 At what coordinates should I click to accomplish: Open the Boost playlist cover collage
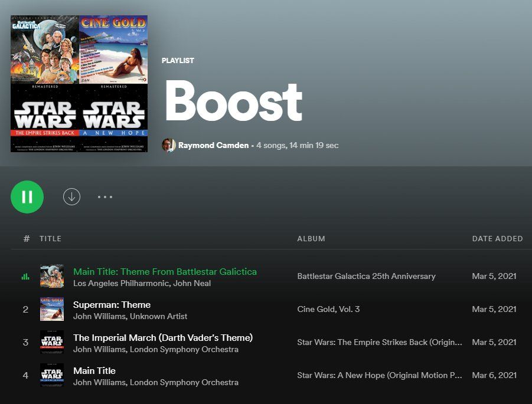pos(79,84)
